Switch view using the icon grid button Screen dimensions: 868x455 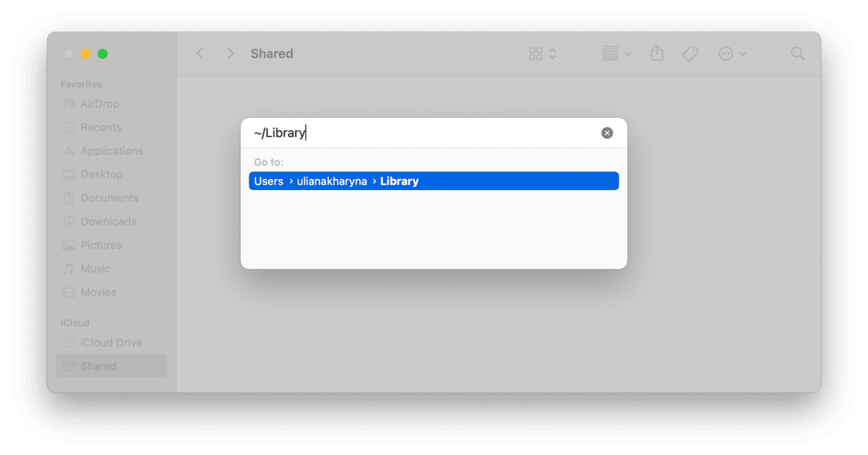[x=536, y=54]
